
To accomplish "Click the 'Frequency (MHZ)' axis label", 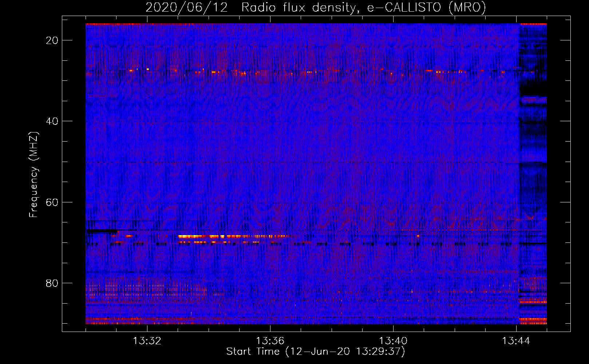I will click(x=33, y=175).
